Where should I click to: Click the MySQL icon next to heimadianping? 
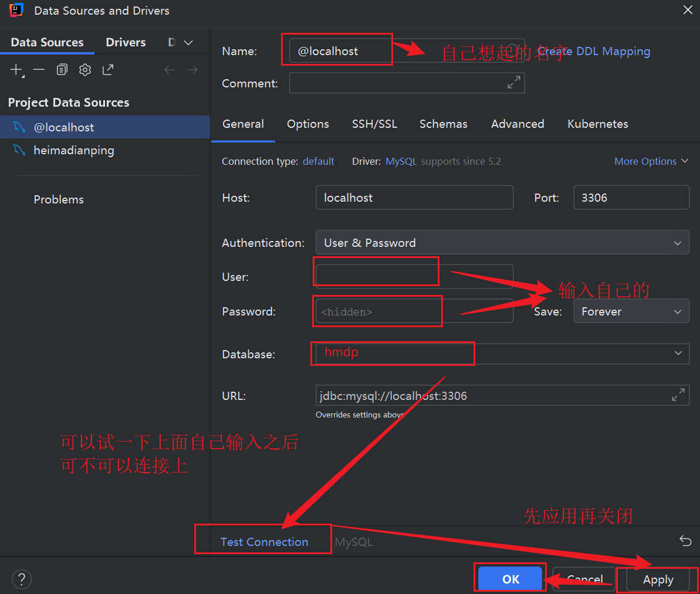(x=19, y=150)
